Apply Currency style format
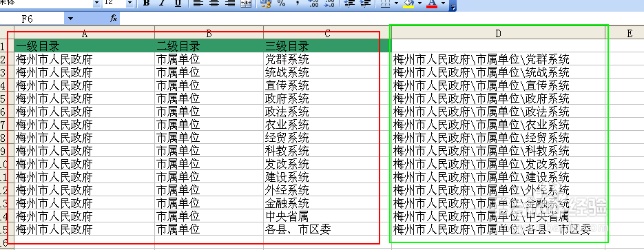 click(x=266, y=3)
